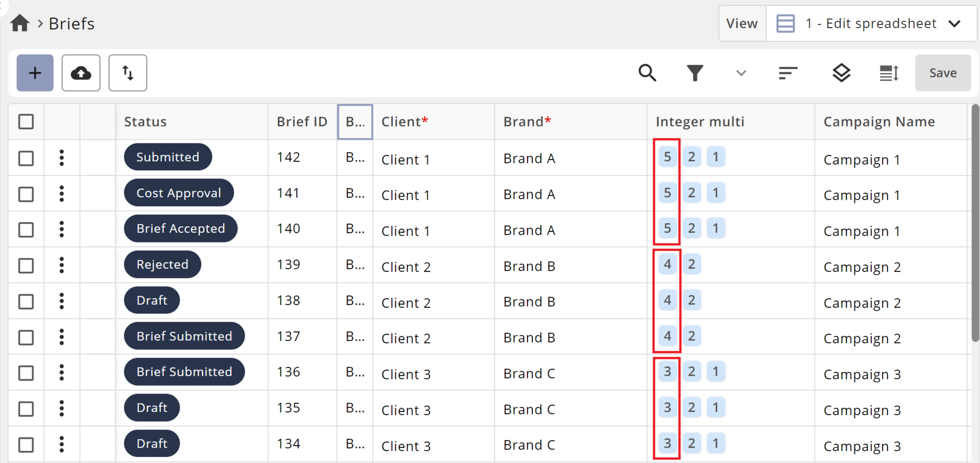980x463 pixels.
Task: Open the three-dot menu for brief 140
Action: click(x=62, y=229)
